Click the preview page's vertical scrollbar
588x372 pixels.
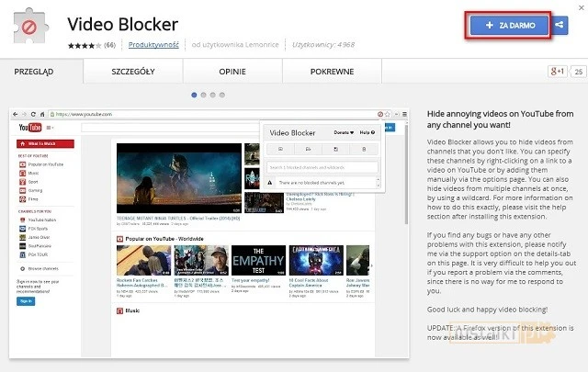[x=406, y=173]
